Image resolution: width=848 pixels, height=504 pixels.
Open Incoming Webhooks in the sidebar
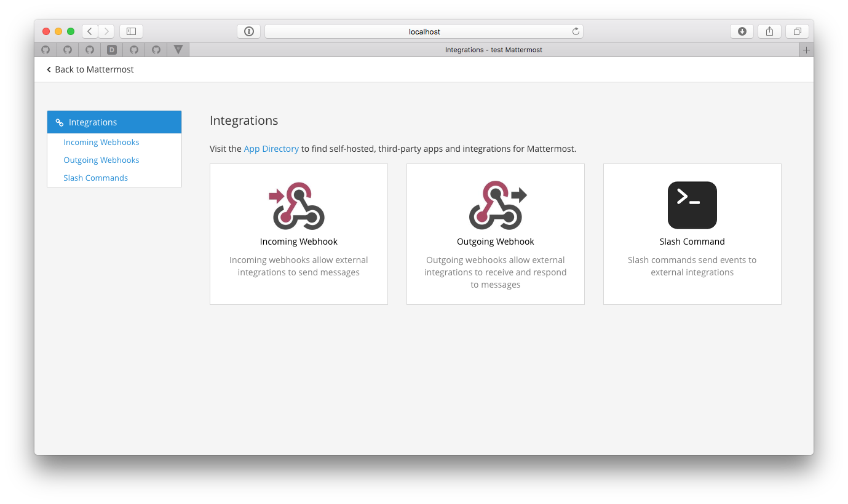(101, 142)
